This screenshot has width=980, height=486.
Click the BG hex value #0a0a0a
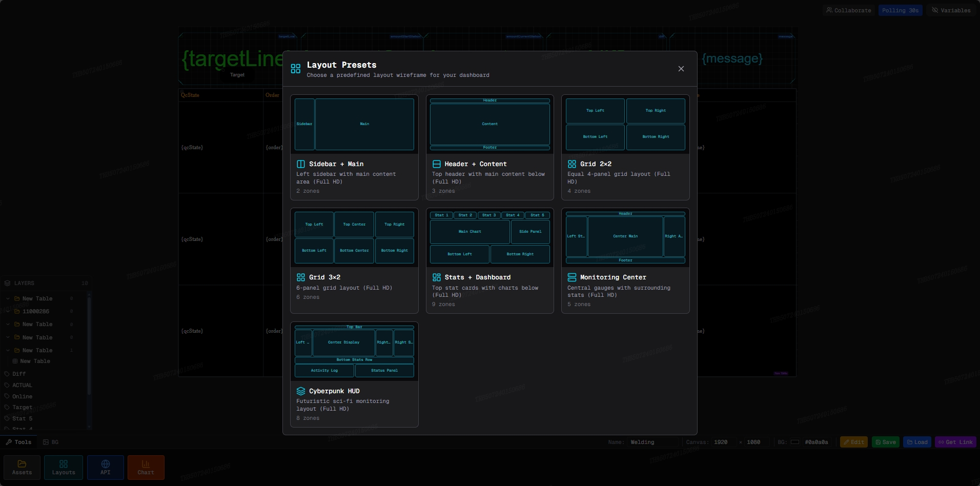click(x=816, y=442)
